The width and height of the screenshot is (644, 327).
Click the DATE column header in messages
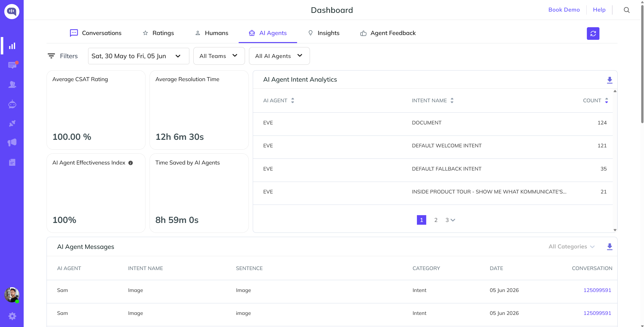(496, 268)
